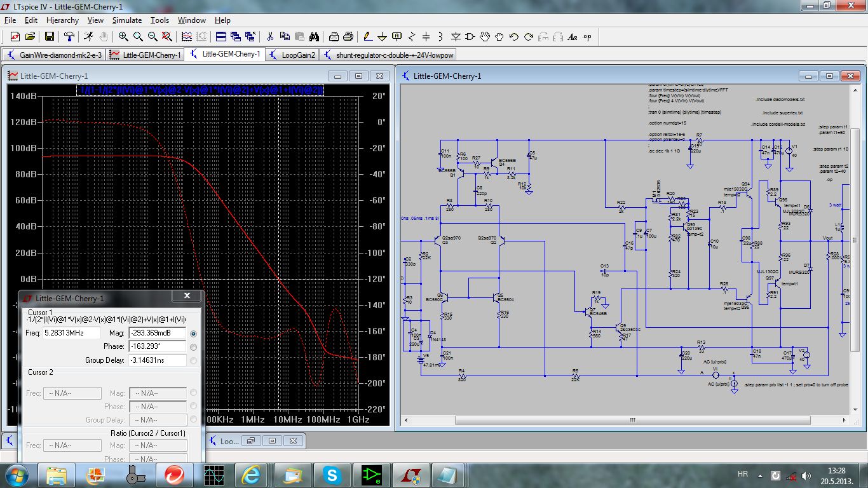Open the Window menu
Screen dimensions: 868x488
pos(191,20)
